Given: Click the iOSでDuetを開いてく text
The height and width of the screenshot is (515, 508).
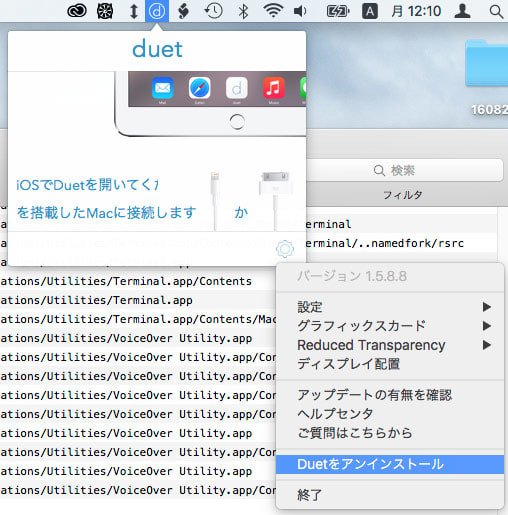Looking at the screenshot, I should [87, 185].
